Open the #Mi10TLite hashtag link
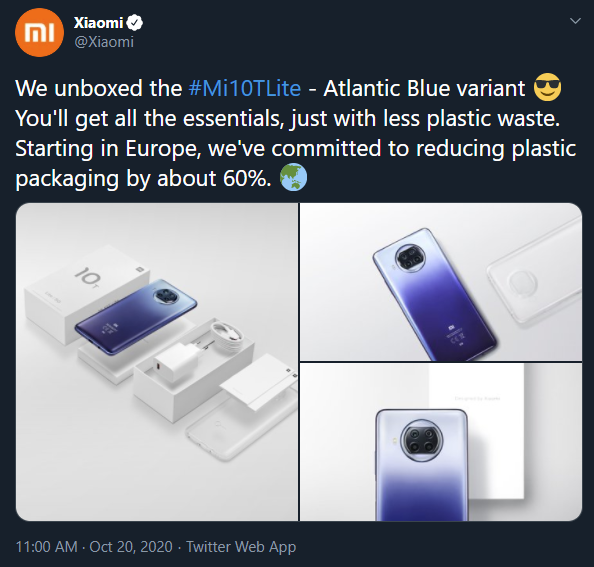The height and width of the screenshot is (567, 594). 245,88
